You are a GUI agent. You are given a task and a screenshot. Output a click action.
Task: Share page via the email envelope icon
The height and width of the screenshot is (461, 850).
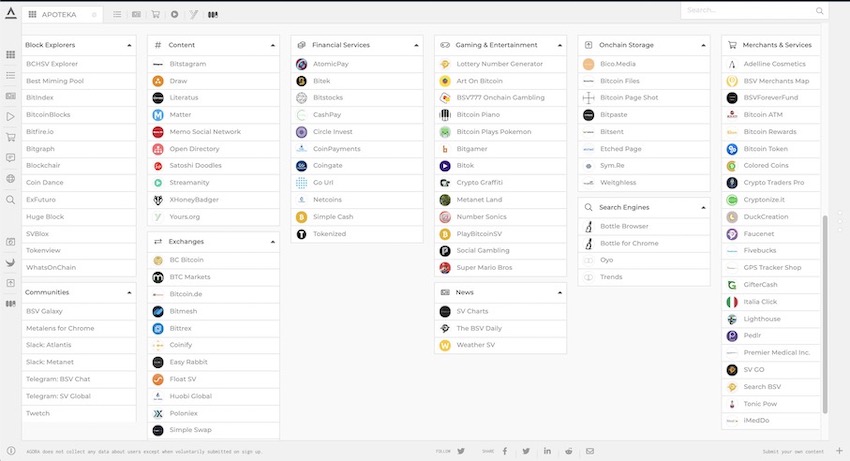coord(590,451)
